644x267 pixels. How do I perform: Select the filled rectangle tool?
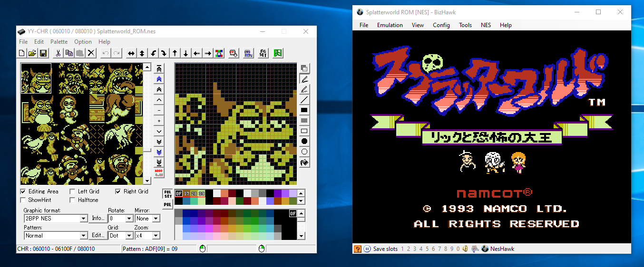(x=304, y=110)
